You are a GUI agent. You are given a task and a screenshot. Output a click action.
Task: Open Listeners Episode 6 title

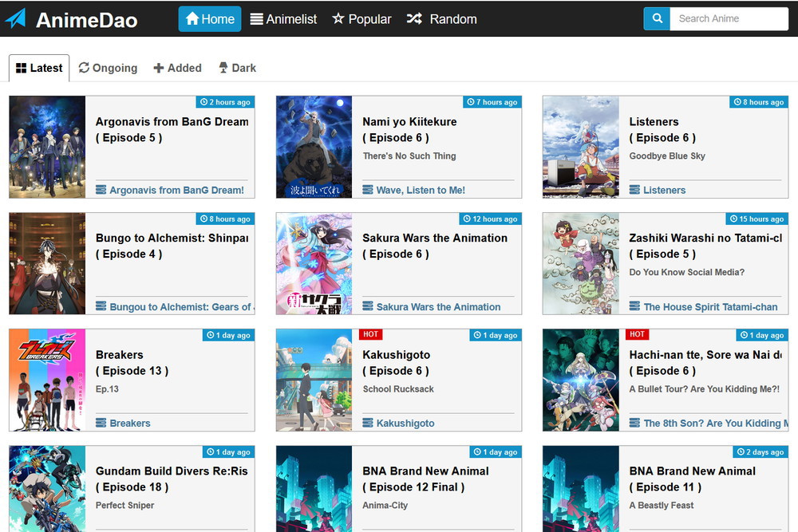pyautogui.click(x=662, y=130)
